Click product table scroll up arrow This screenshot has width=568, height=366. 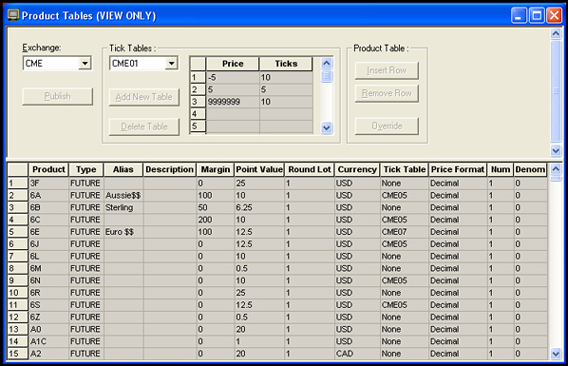click(x=556, y=169)
